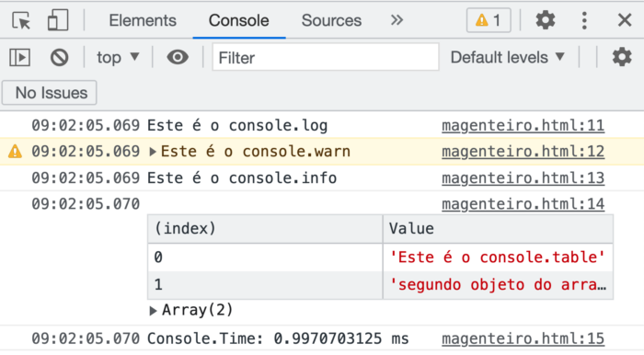Activate the inspect element picker icon
644x355 pixels.
(21, 20)
